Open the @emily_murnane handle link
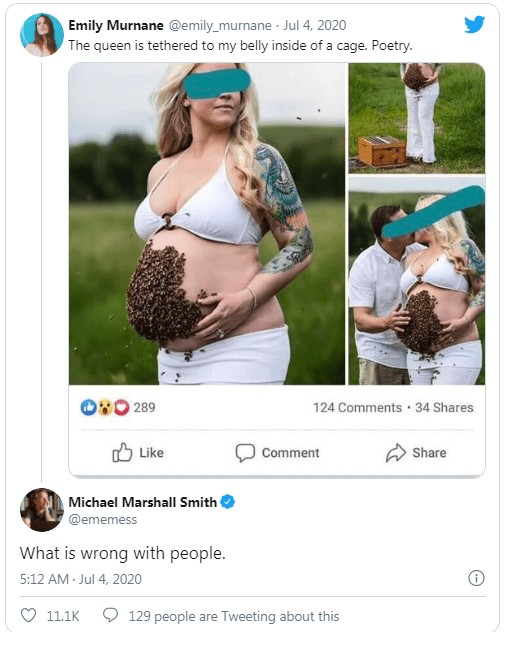Image resolution: width=509 pixels, height=647 pixels. tap(220, 26)
